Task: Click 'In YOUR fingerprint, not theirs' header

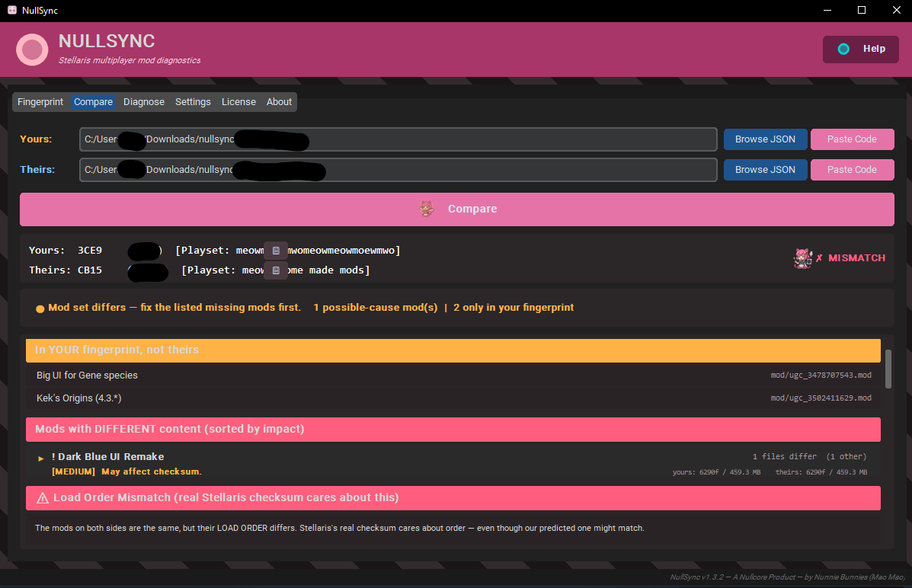Action: pos(453,350)
